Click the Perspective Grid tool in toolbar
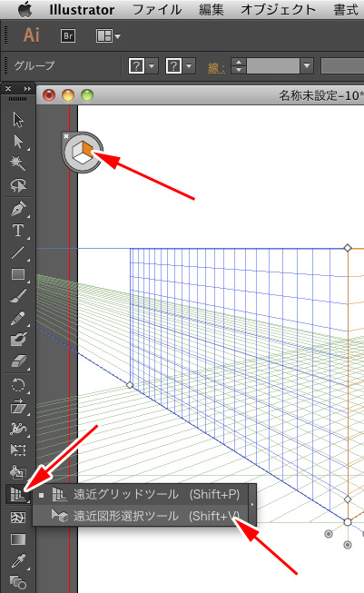The width and height of the screenshot is (364, 593). 18,494
